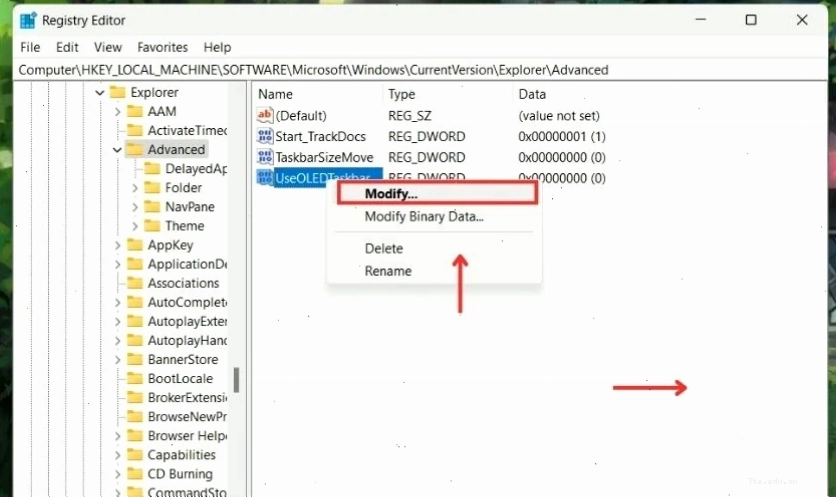Click the AAM folder icon

click(x=135, y=111)
